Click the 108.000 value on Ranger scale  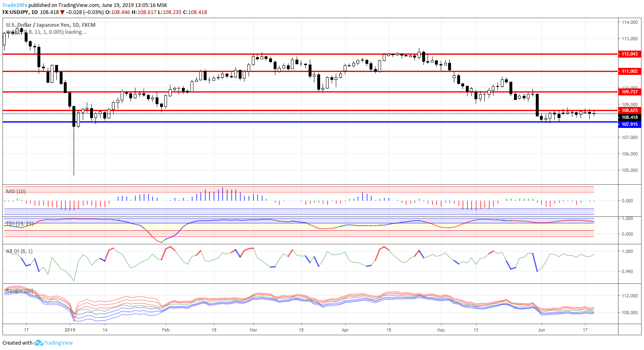pyautogui.click(x=630, y=313)
